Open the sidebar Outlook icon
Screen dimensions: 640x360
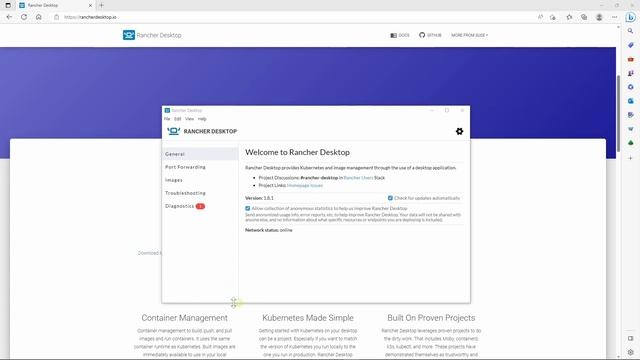631,101
